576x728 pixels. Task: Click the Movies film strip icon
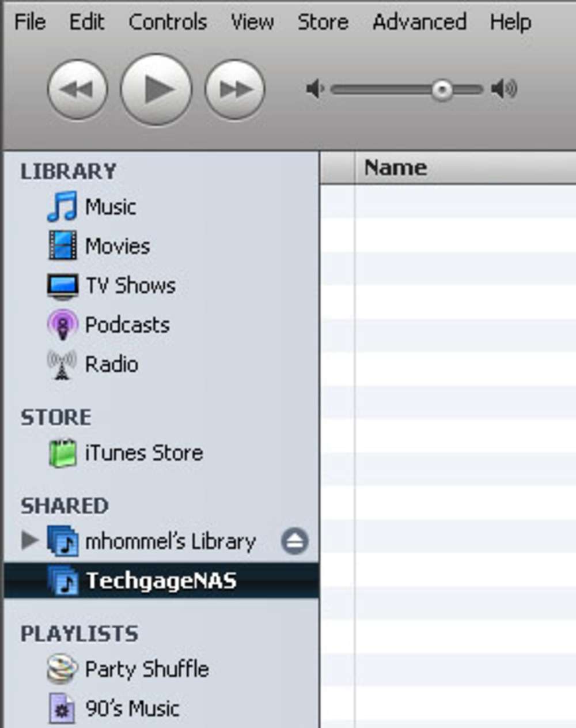(62, 246)
